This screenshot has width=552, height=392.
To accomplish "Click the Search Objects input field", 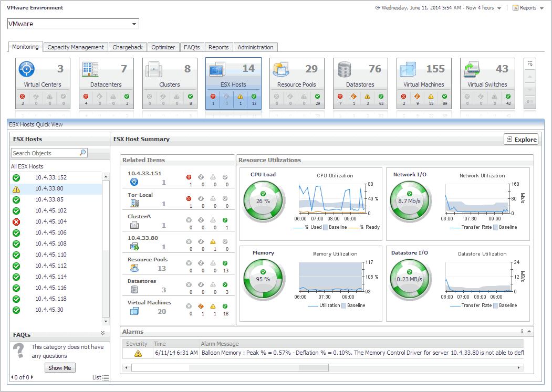I will click(44, 153).
